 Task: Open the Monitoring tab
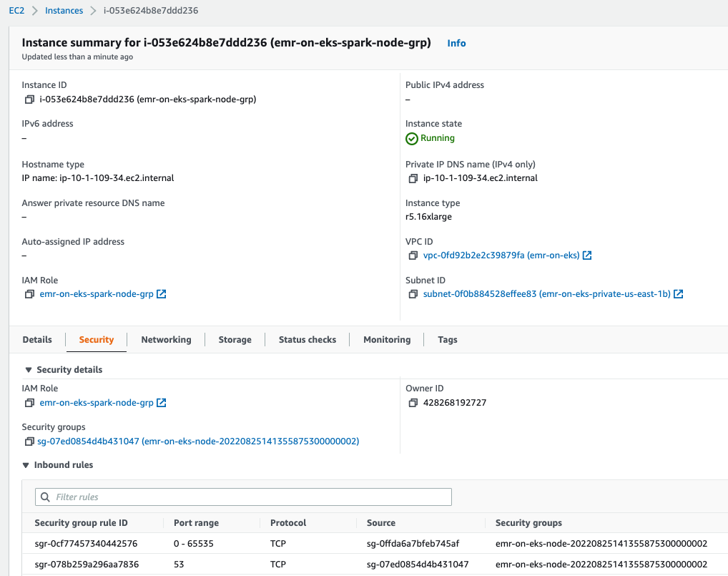(386, 339)
